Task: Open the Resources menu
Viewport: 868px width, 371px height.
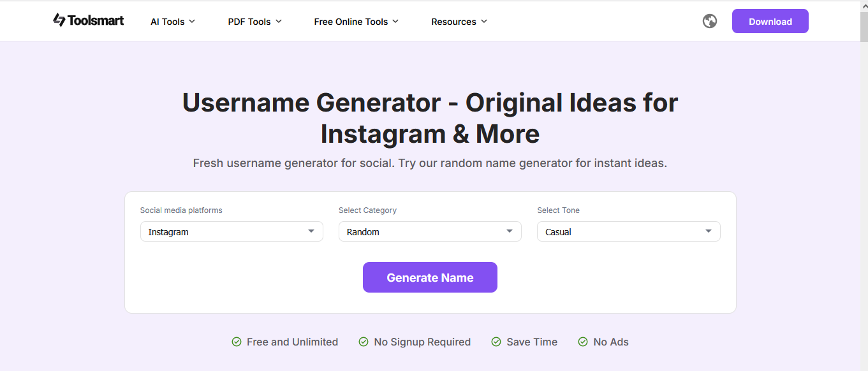Action: click(459, 22)
